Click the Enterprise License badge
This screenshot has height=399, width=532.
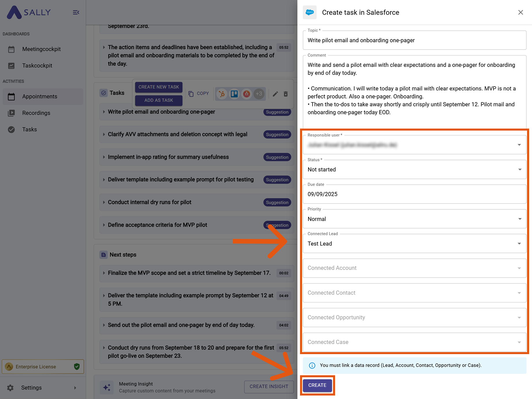tap(43, 367)
